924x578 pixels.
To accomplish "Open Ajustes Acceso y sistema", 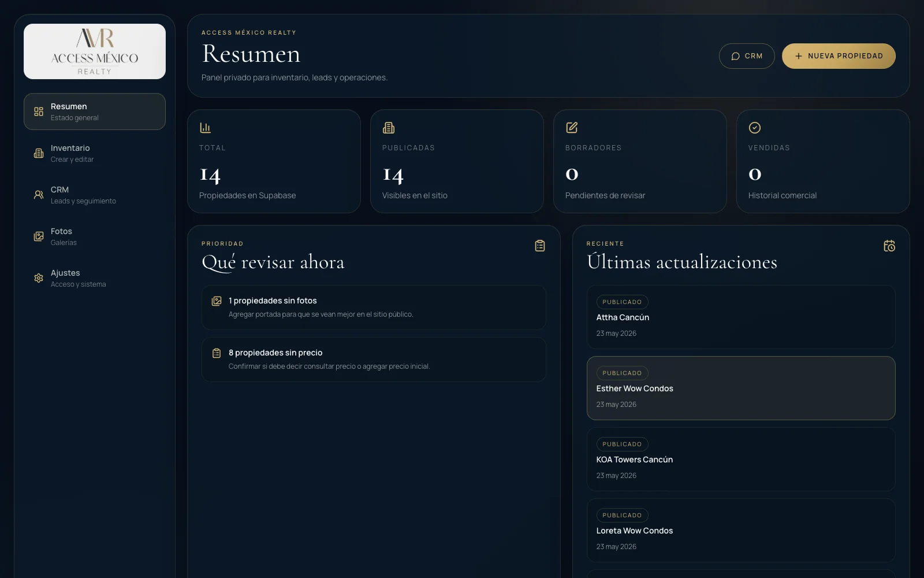I will [x=95, y=278].
